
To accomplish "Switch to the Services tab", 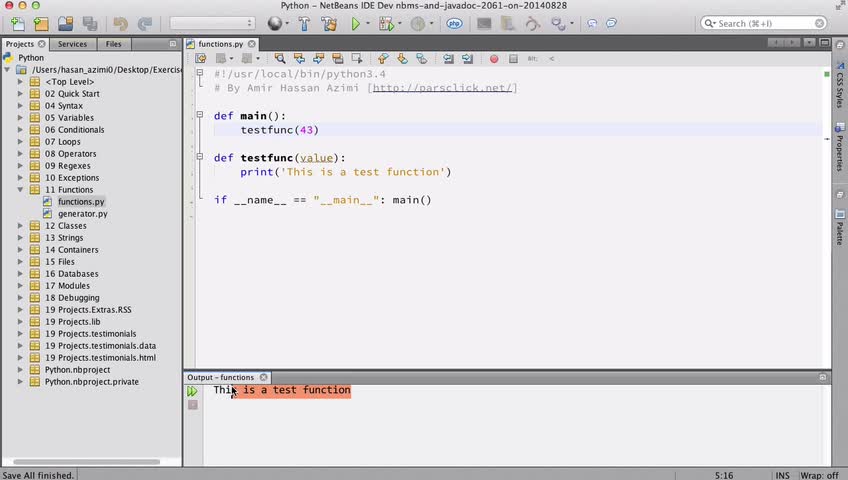I will click(x=72, y=44).
